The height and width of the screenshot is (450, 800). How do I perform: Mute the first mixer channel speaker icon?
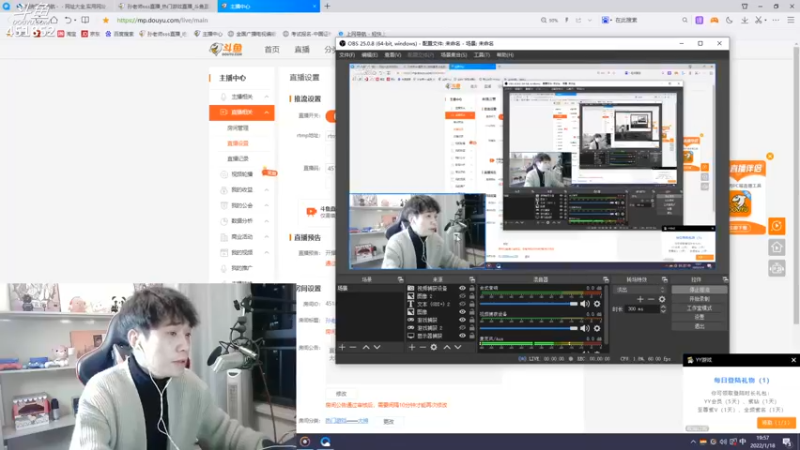585,304
